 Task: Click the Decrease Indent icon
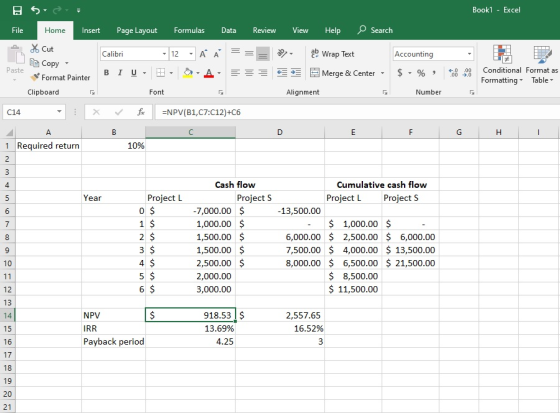point(282,73)
